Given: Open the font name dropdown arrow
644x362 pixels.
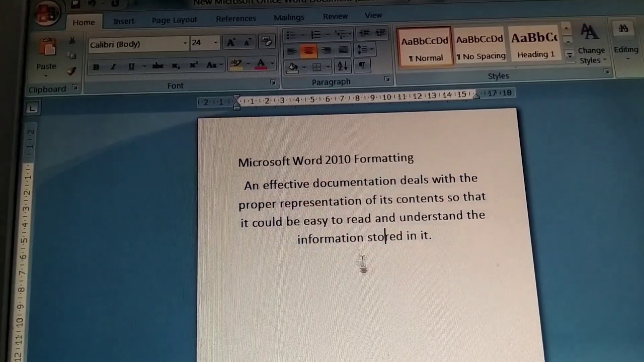Looking at the screenshot, I should (185, 44).
